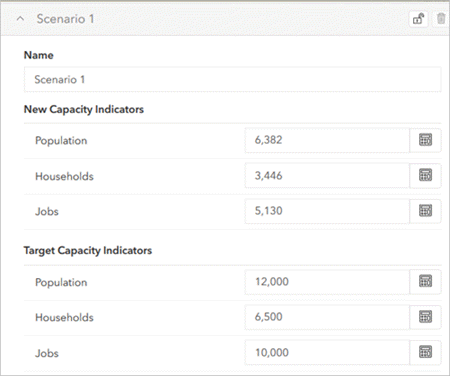The image size is (450, 376).
Task: Click the Scenario 1 name input field
Action: pos(233,80)
